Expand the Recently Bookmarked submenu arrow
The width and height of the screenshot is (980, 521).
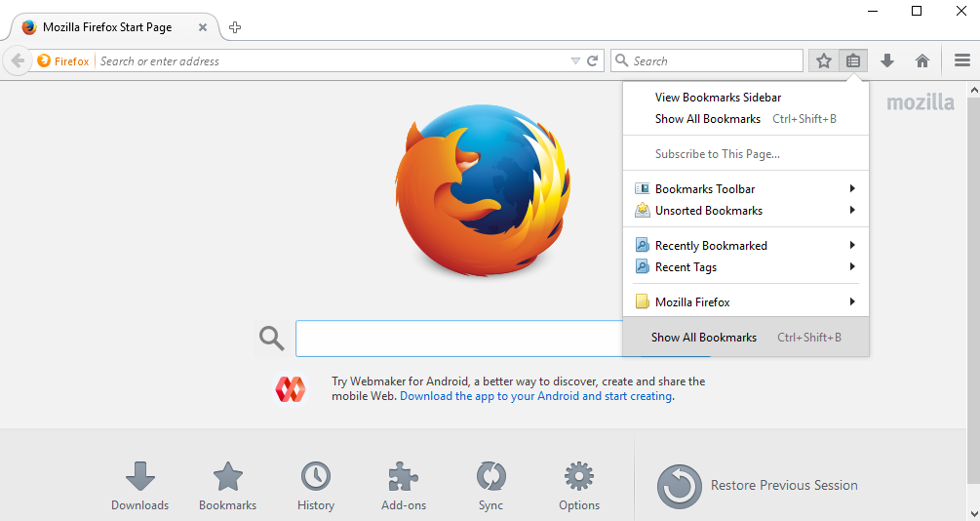852,245
